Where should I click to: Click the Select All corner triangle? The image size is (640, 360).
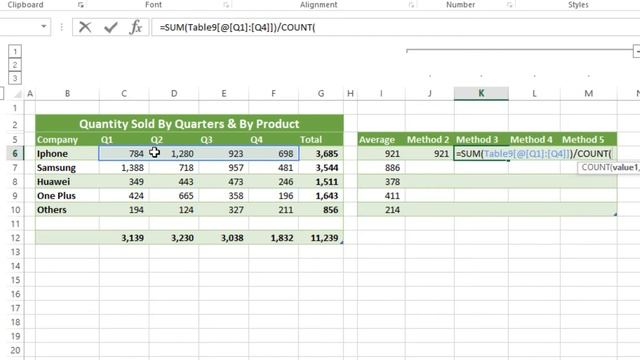point(17,94)
